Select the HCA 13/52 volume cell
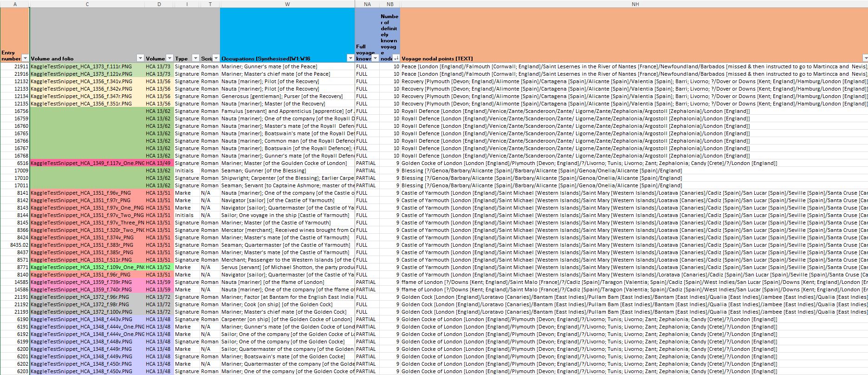Image resolution: width=868 pixels, height=375 pixels. [159, 267]
